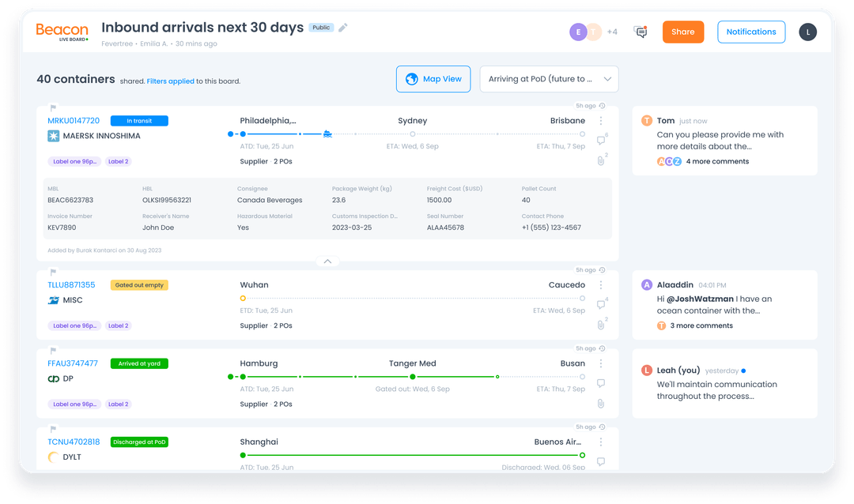
Task: Toggle the flag on FFAU3747477
Action: (52, 350)
